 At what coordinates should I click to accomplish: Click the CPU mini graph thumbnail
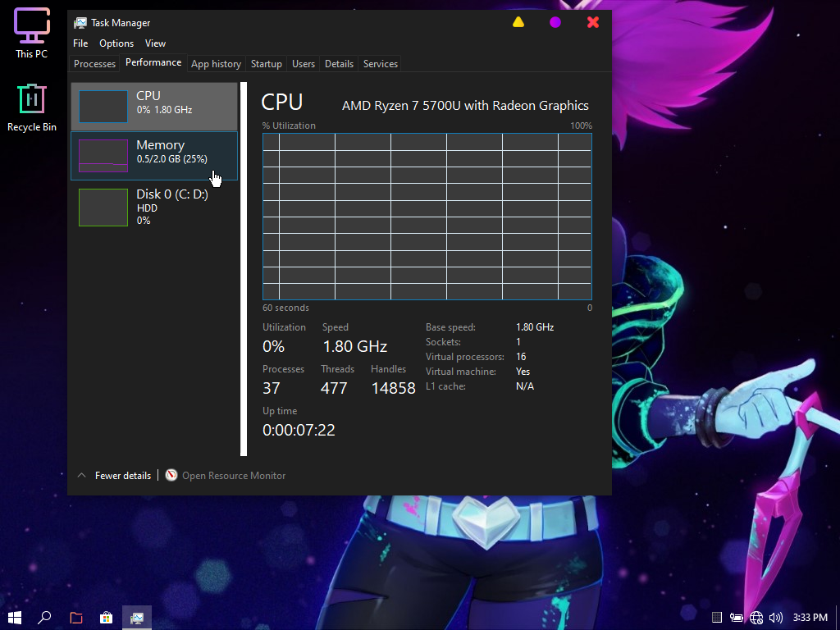coord(103,106)
